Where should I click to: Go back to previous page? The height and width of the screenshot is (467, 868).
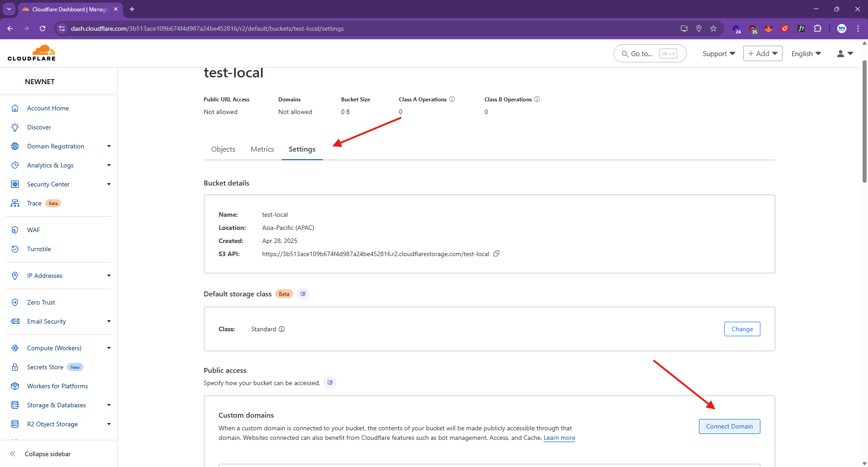tap(10, 29)
